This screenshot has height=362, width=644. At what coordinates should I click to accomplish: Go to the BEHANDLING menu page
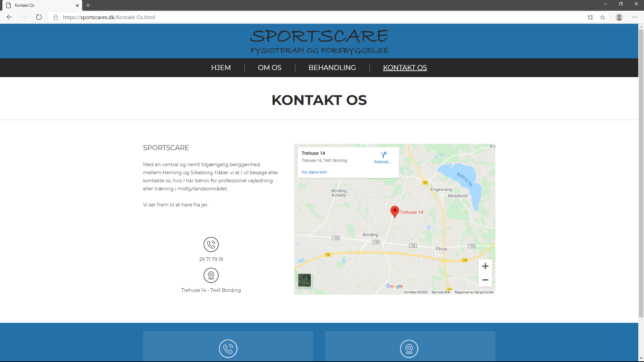[x=332, y=68]
